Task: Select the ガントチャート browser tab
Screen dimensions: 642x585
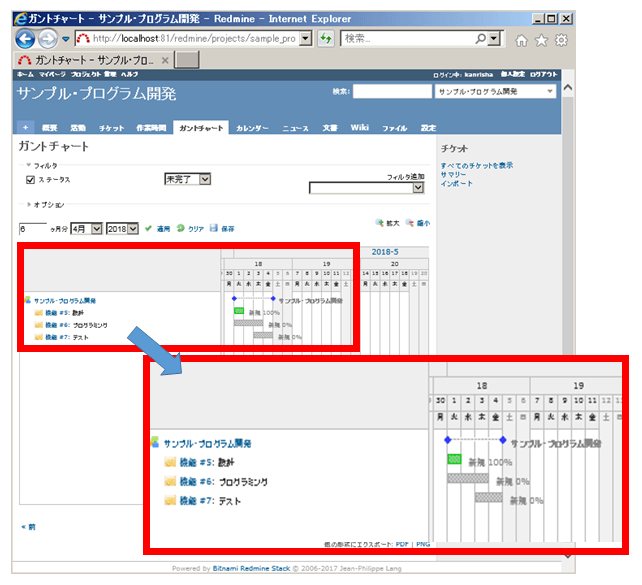Action: point(93,60)
